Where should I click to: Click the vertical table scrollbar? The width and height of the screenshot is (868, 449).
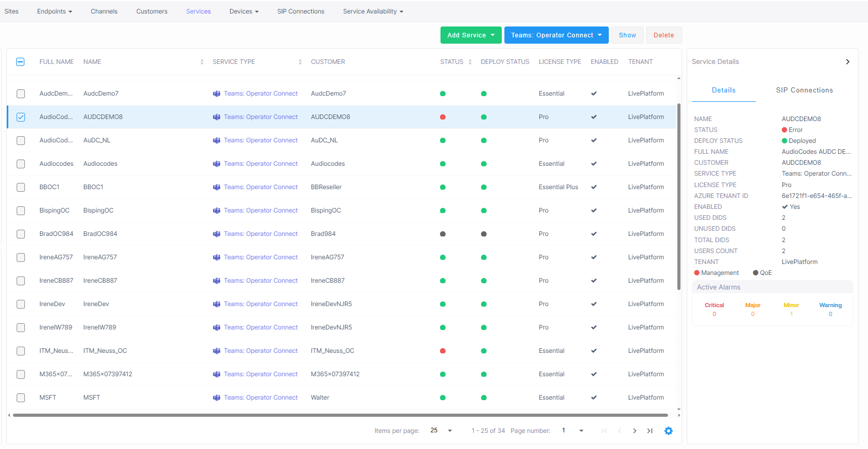(678, 196)
